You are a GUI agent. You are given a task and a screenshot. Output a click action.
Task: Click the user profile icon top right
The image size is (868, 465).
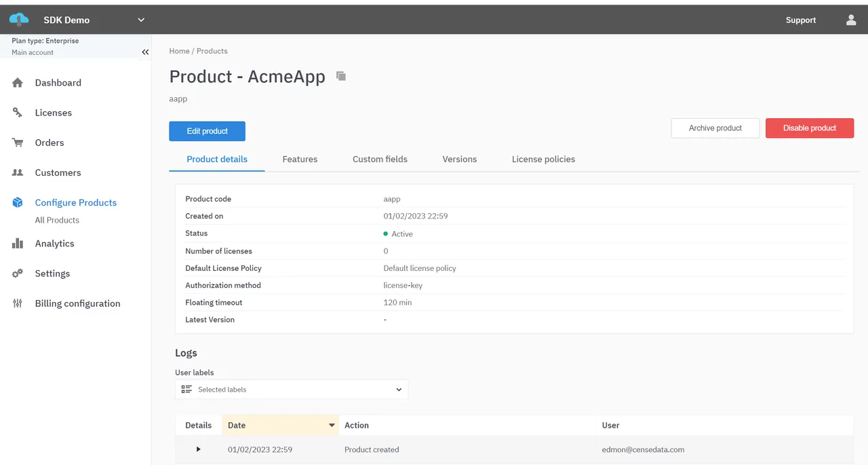point(850,20)
